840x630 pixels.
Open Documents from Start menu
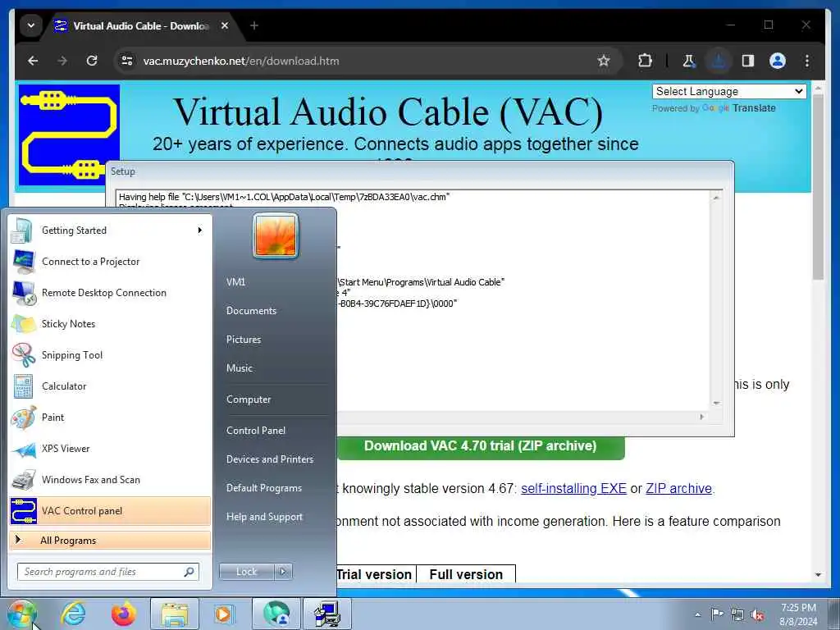[251, 311]
